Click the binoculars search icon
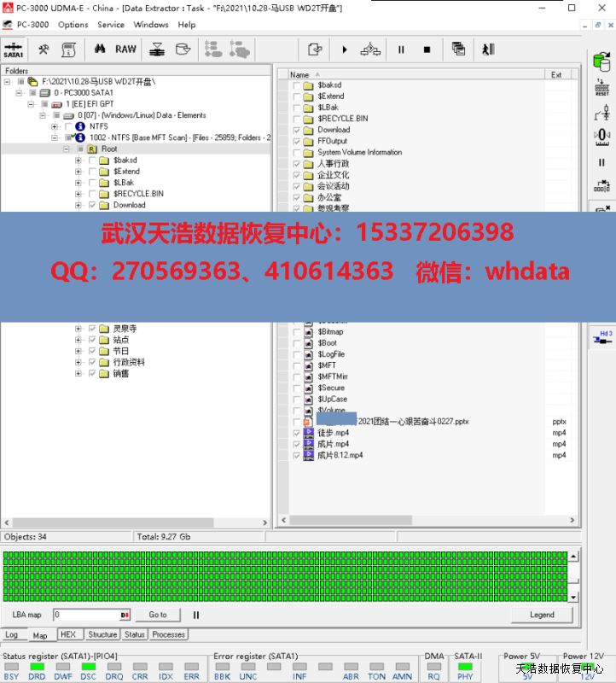 [100, 50]
